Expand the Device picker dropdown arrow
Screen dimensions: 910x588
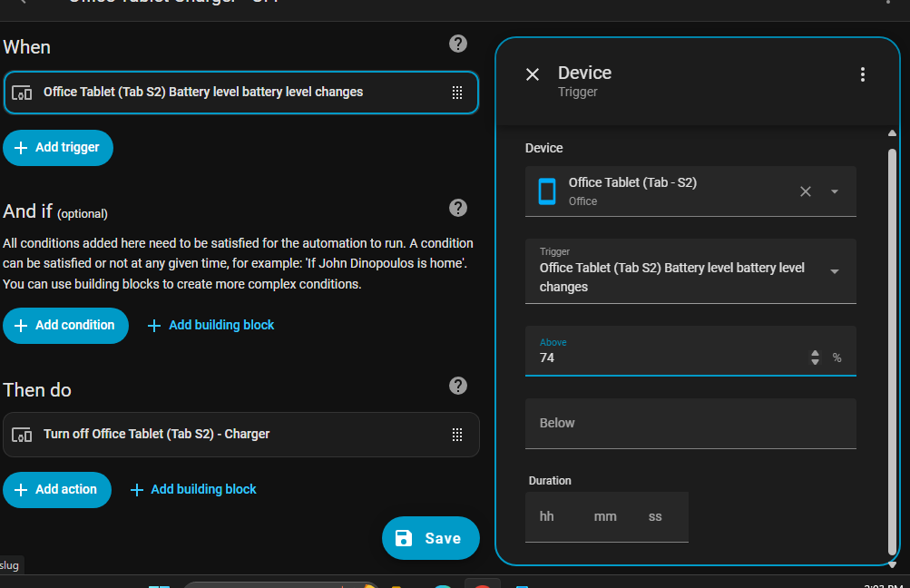coord(835,191)
